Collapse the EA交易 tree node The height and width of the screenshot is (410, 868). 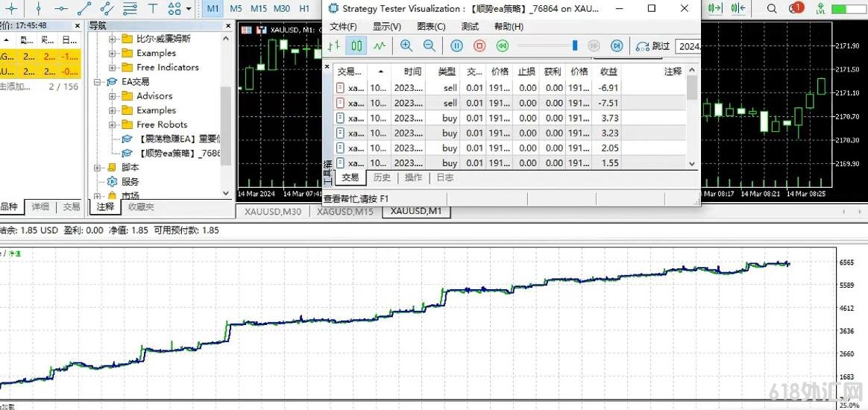[x=98, y=82]
